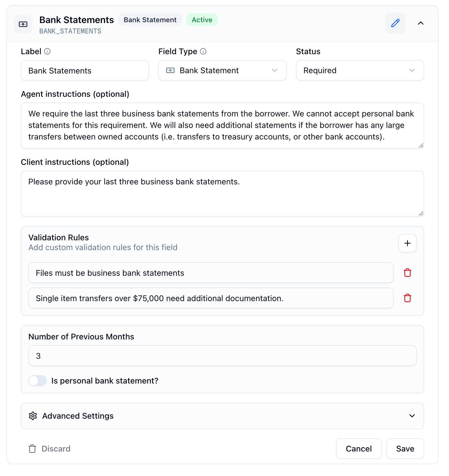Screen dimensions: 449x476
Task: Add a new validation rule with the plus icon
Action: click(407, 243)
